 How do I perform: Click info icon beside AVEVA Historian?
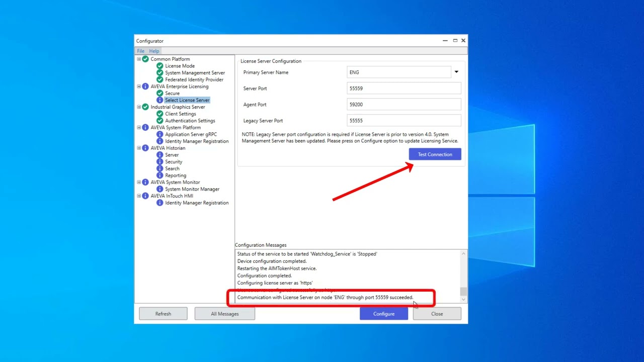(145, 148)
